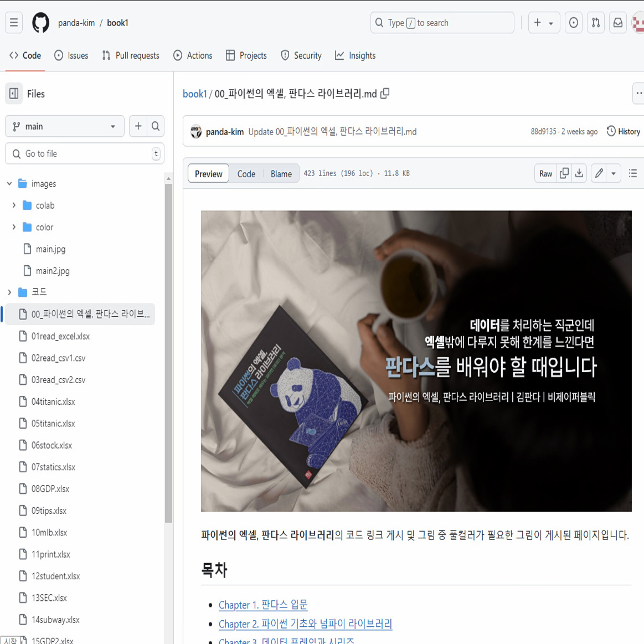Switch to the Blame view

tap(281, 173)
